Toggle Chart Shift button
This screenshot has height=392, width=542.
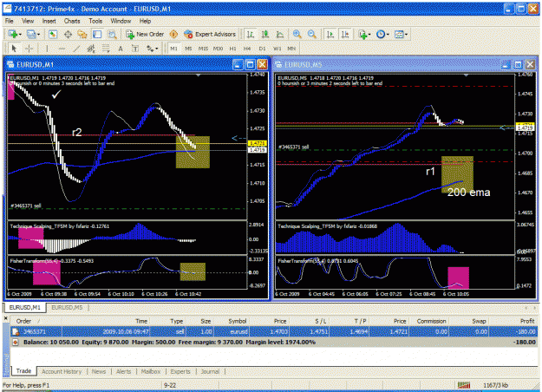345,34
